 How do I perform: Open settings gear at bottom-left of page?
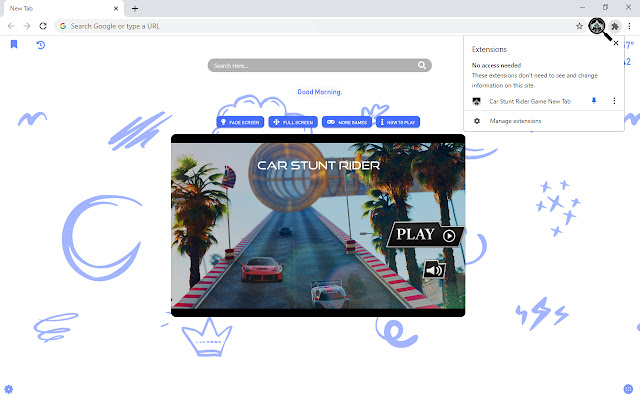(9, 388)
